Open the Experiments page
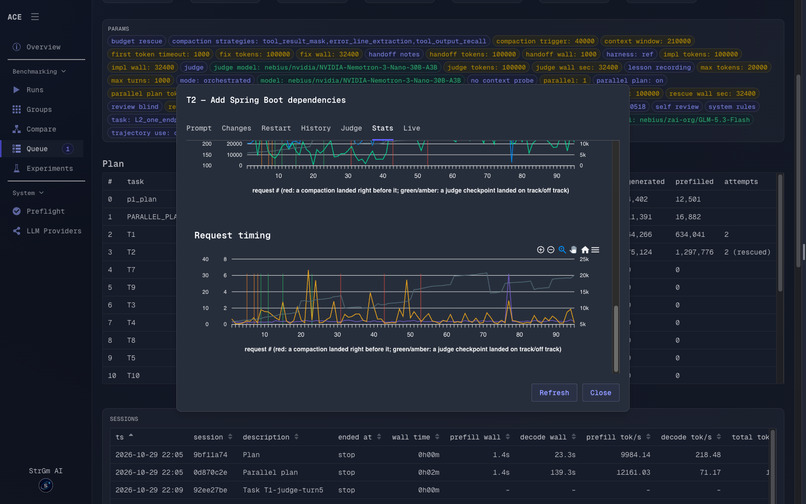 50,168
